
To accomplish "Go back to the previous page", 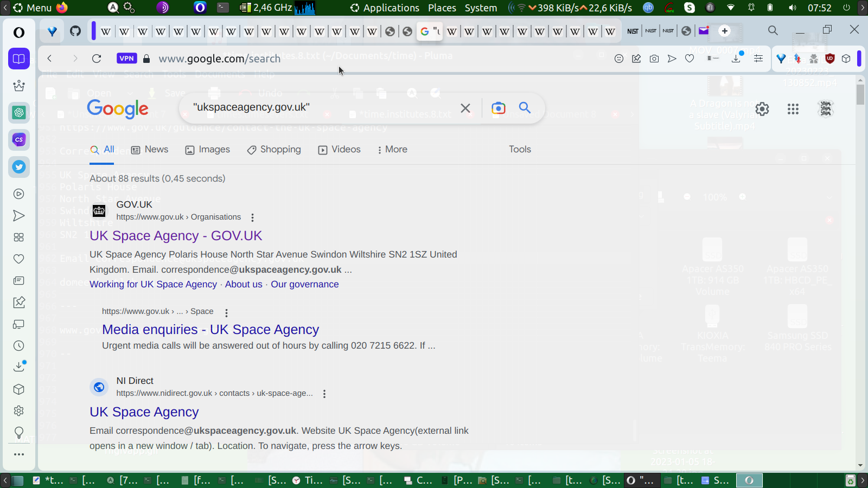I will point(50,59).
